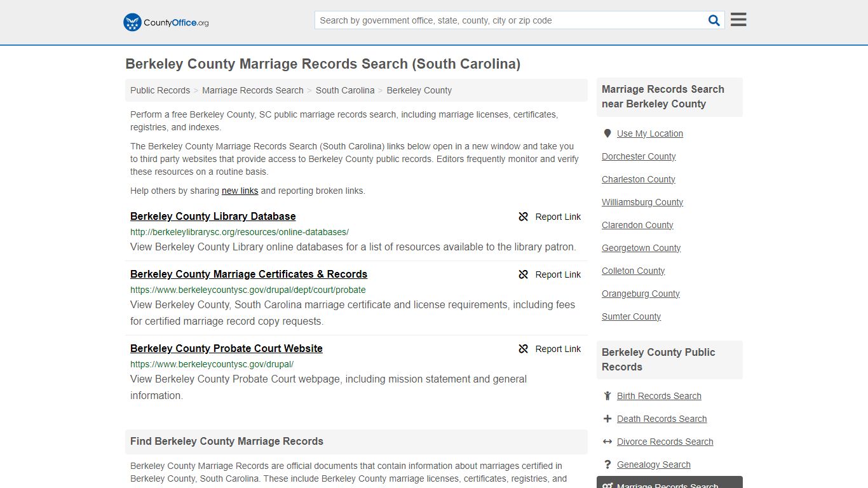The height and width of the screenshot is (488, 868).
Task: Click the Birth Records Search icon
Action: [607, 396]
